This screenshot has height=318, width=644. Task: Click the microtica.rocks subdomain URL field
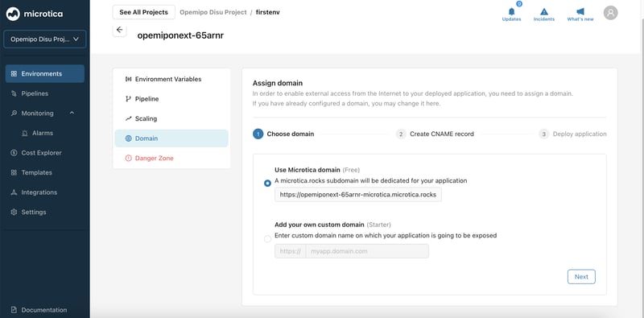pos(358,195)
